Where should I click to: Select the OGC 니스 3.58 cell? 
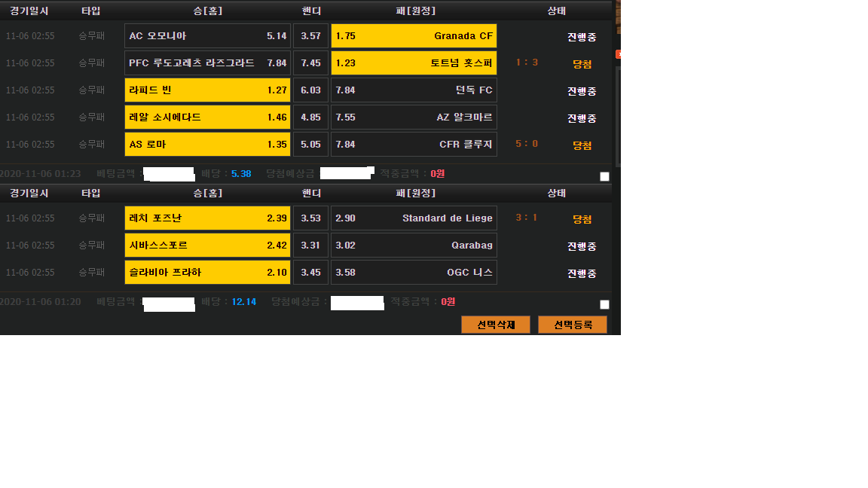click(414, 273)
